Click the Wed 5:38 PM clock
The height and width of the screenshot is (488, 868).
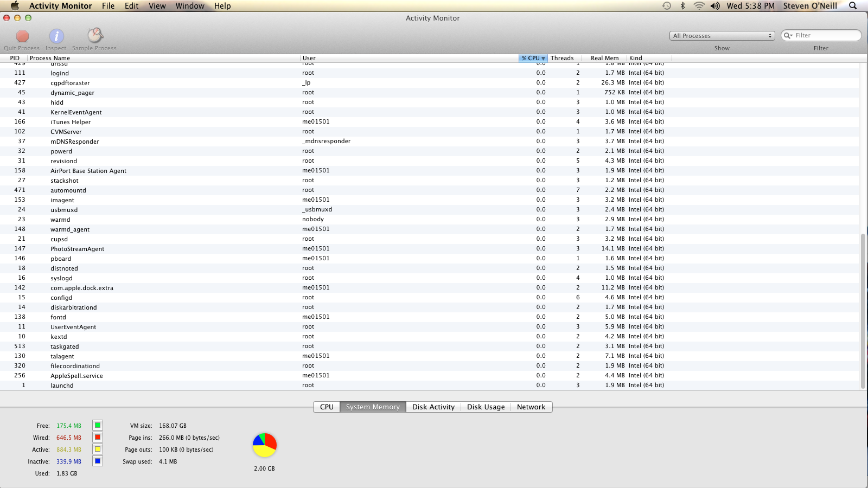(x=751, y=5)
